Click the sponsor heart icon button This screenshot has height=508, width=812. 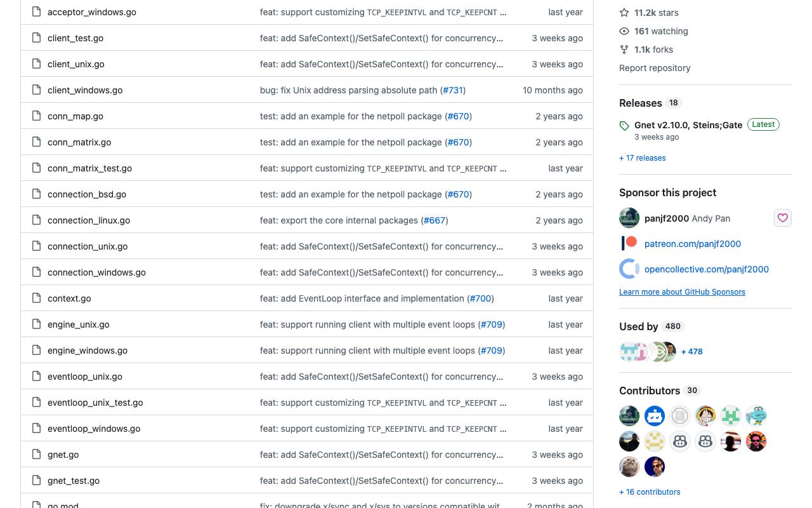pyautogui.click(x=783, y=218)
